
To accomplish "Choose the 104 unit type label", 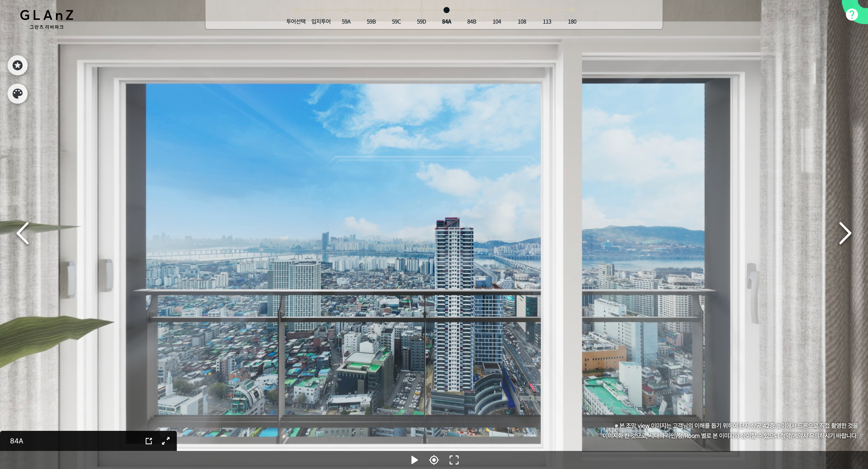I will (497, 22).
